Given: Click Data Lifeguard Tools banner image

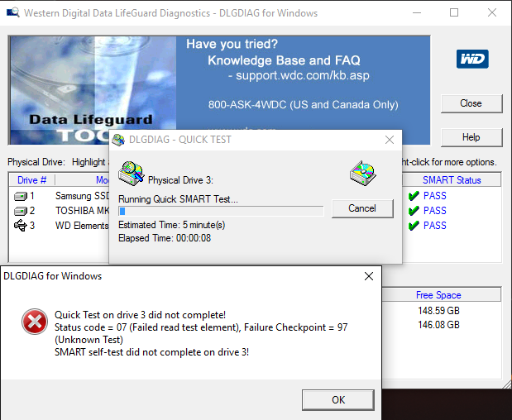Looking at the screenshot, I should pyautogui.click(x=93, y=90).
